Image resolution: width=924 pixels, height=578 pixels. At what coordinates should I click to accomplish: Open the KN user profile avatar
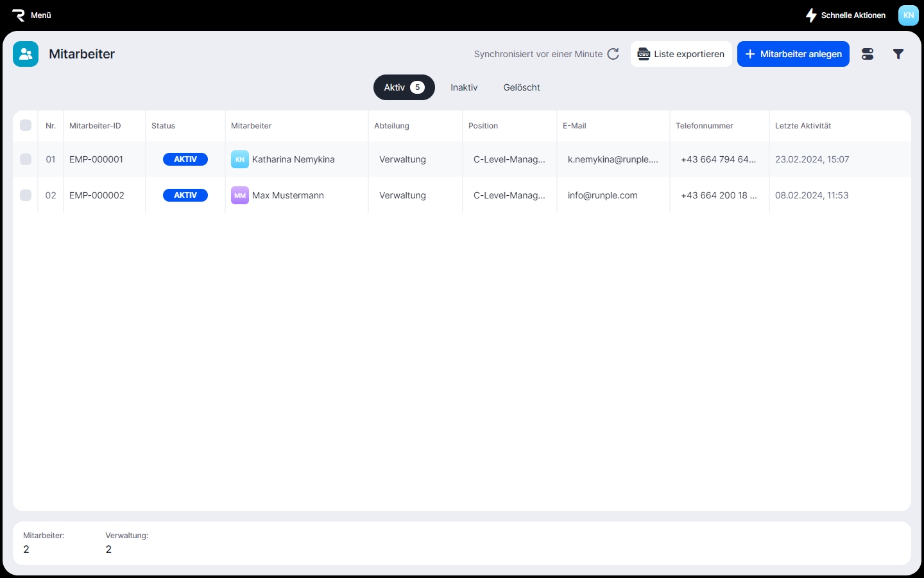[908, 15]
